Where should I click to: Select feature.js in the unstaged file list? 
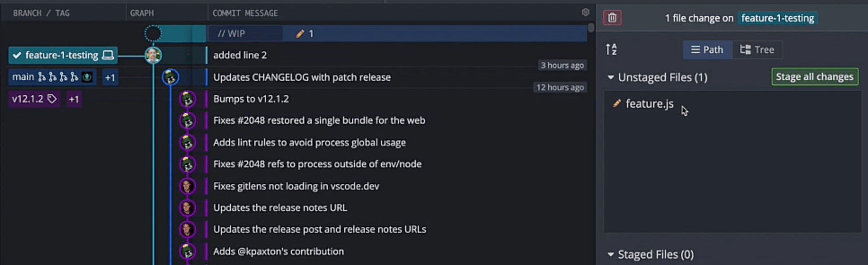click(649, 104)
